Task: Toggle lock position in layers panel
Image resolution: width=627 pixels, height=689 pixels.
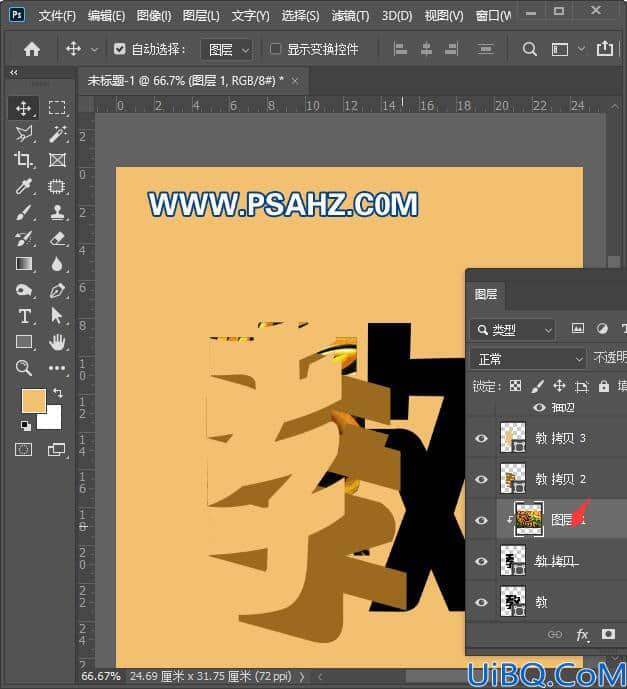Action: click(559, 386)
